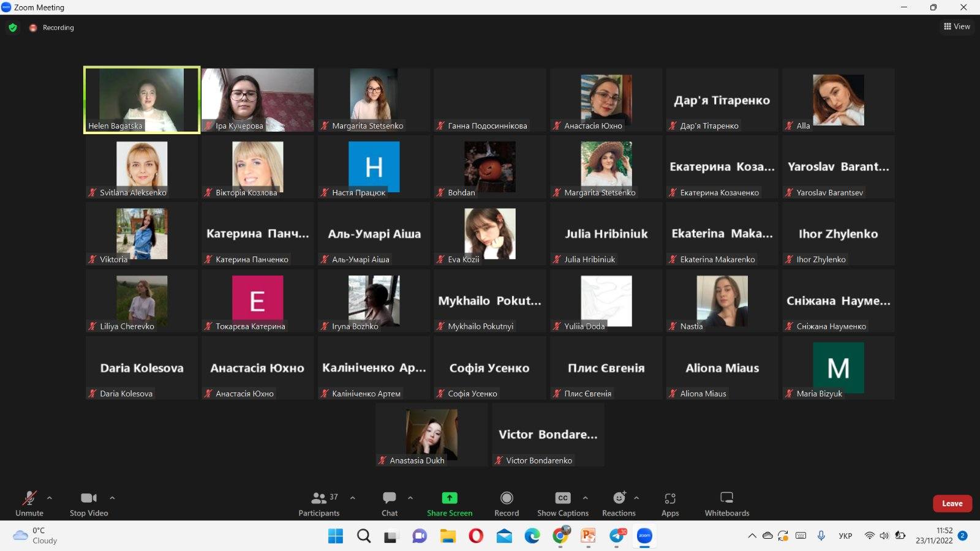Stop the video camera

89,503
